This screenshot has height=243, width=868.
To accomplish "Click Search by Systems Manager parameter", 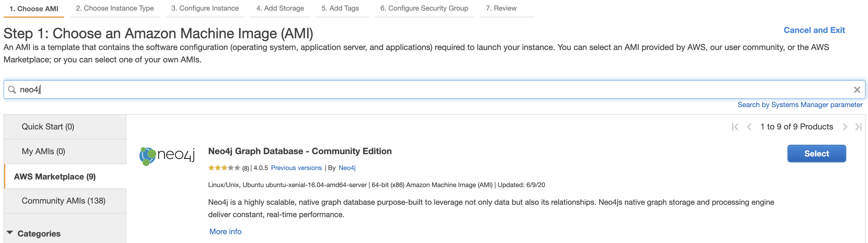I will (800, 105).
